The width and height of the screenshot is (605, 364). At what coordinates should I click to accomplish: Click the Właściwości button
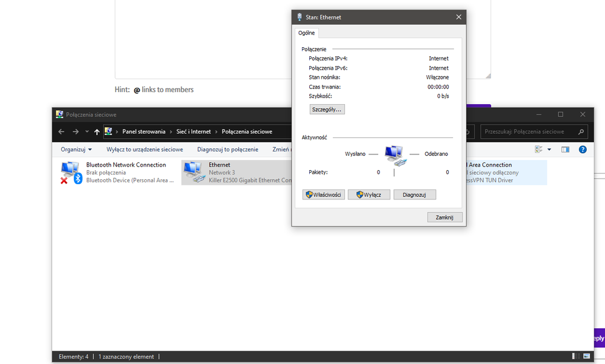[324, 195]
